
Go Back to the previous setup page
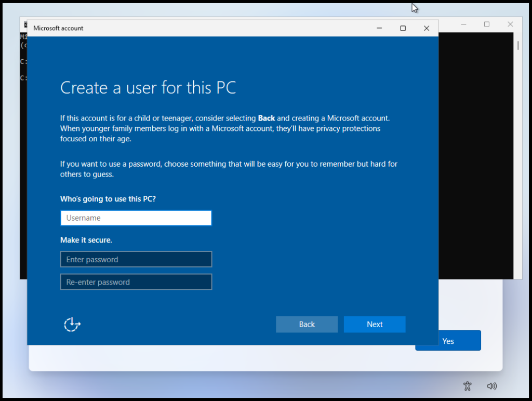coord(307,324)
